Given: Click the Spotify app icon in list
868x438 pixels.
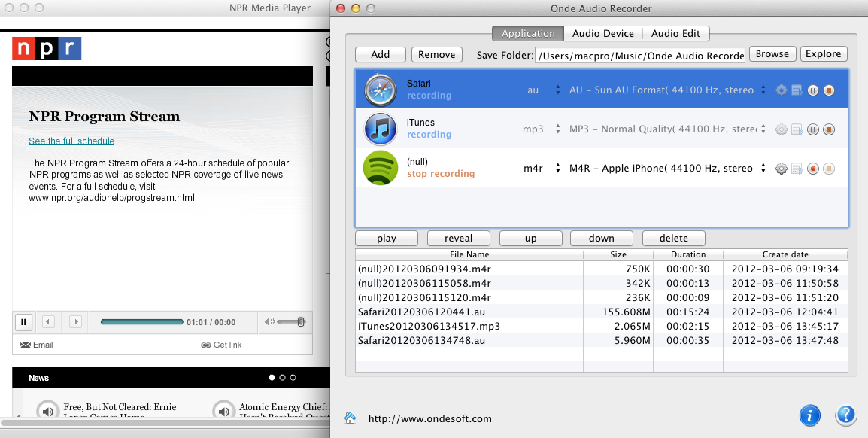Looking at the screenshot, I should tap(380, 168).
